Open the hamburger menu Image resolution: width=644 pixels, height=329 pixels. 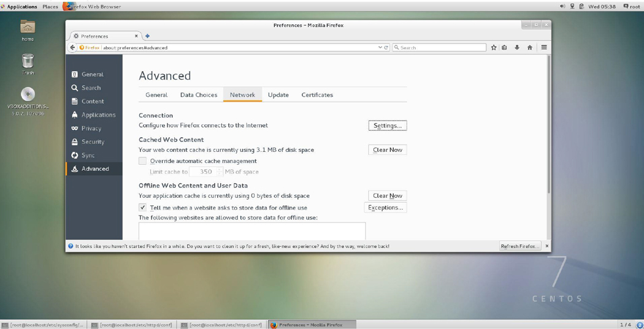pyautogui.click(x=543, y=48)
